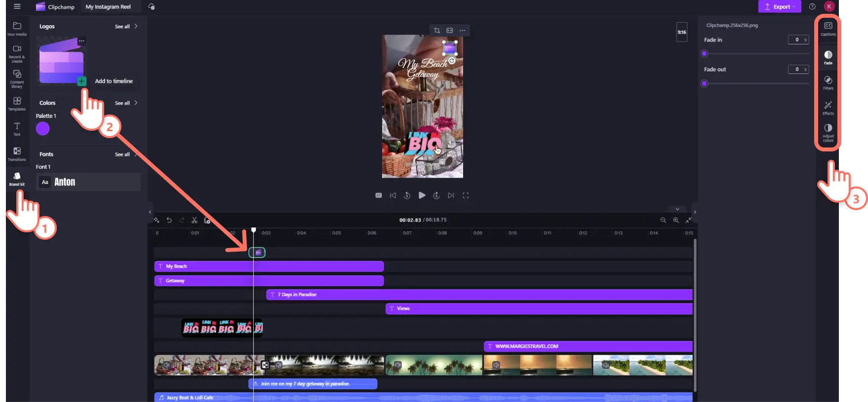Click the Fade in seconds field
The image size is (868, 402).
(798, 40)
